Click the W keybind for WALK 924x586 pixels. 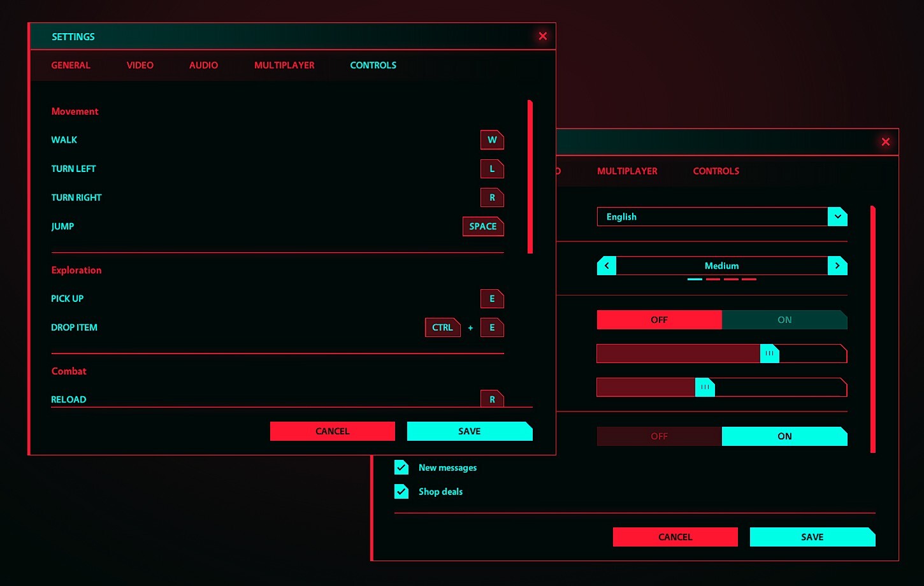(x=491, y=139)
